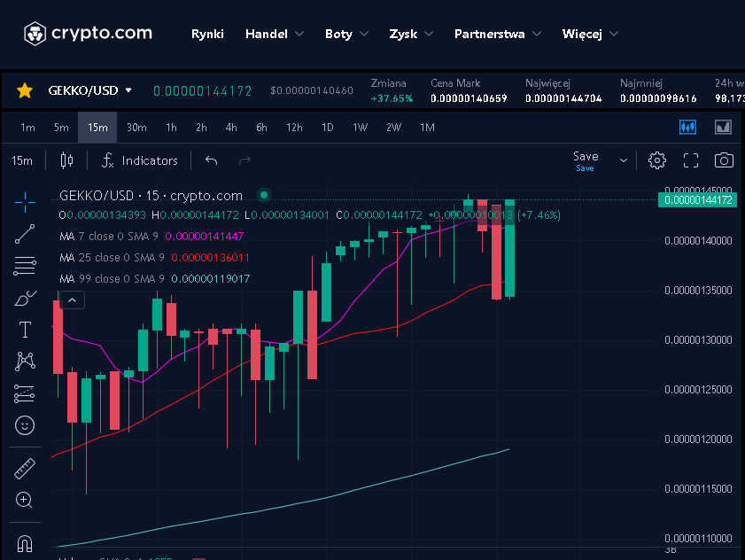Select the zoom in tool

pos(24,500)
